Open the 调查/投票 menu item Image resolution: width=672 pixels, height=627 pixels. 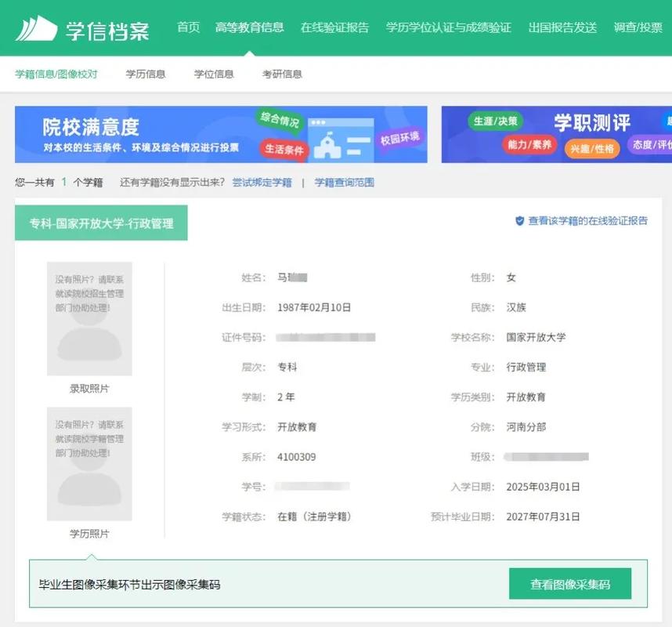[x=638, y=27]
